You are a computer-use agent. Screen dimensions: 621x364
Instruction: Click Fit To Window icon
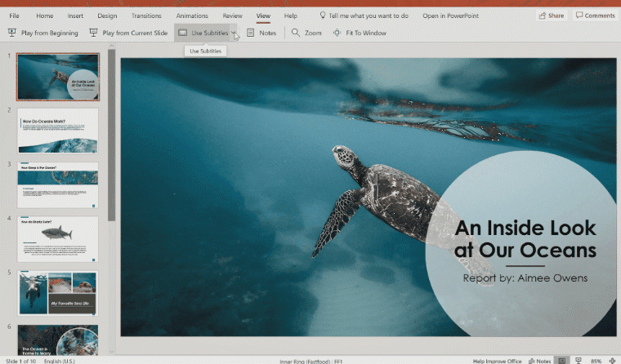(x=337, y=33)
